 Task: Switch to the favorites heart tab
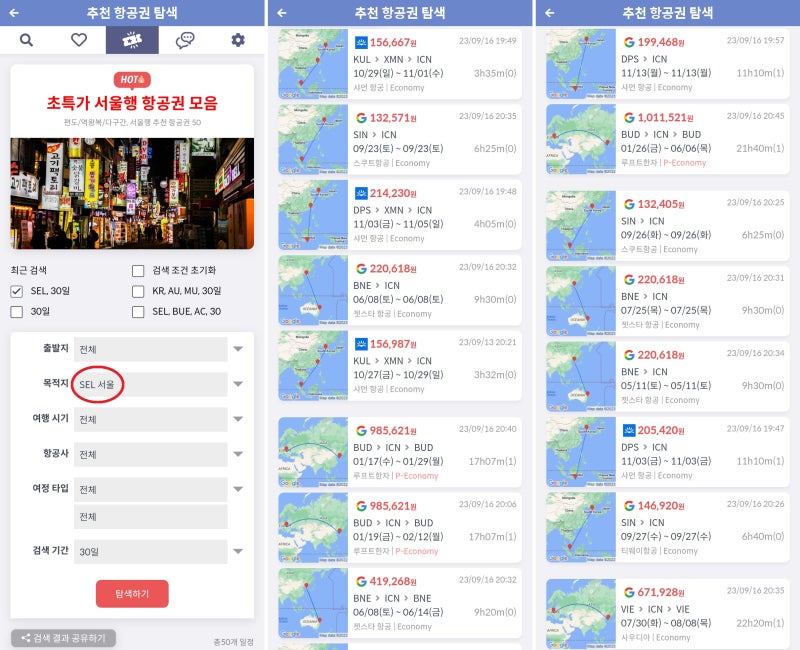78,41
